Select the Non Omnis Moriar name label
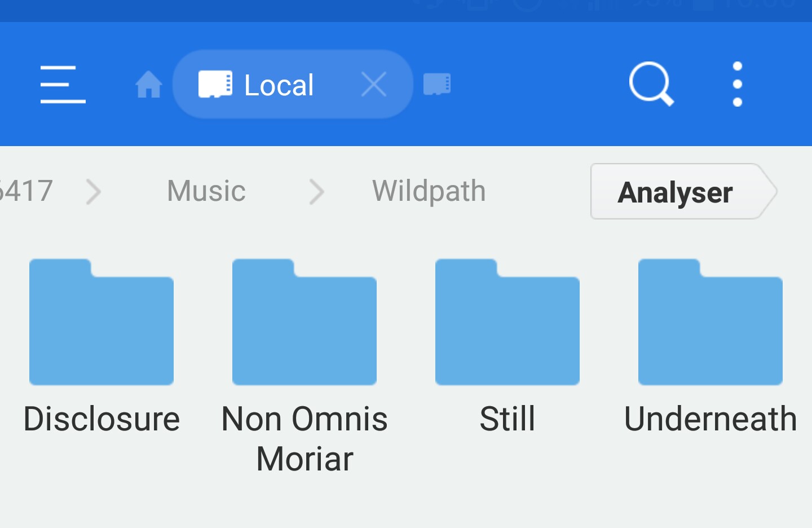This screenshot has width=812, height=528. click(304, 439)
